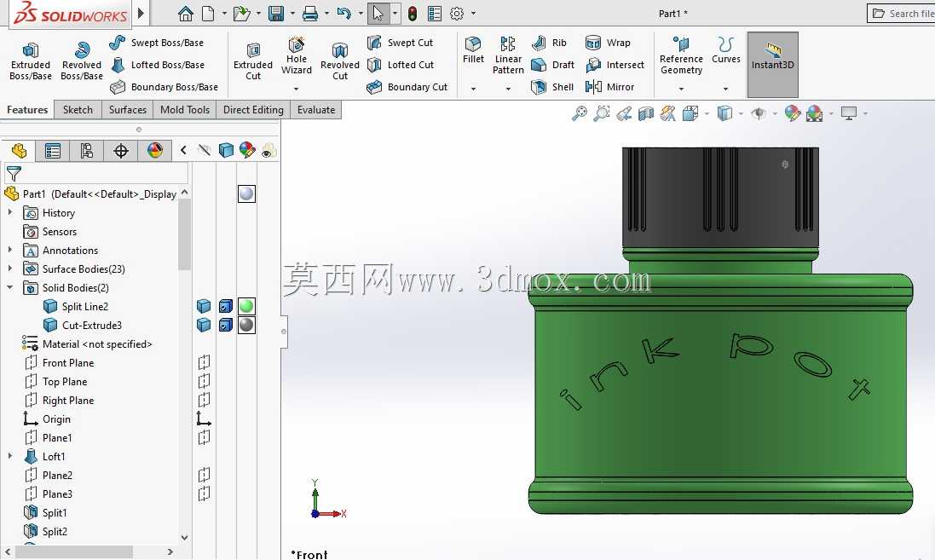Expand Surface Bodies(23) folder

9,268
